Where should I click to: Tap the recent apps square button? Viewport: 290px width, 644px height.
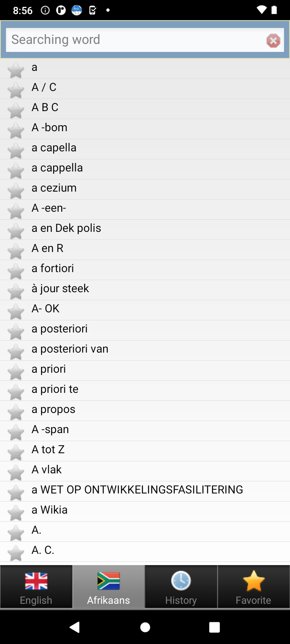214,627
